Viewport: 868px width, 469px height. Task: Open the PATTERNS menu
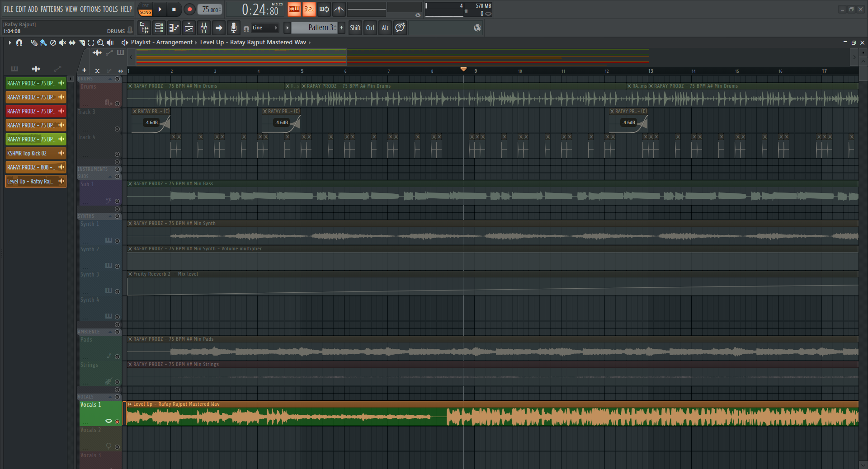[x=52, y=9]
